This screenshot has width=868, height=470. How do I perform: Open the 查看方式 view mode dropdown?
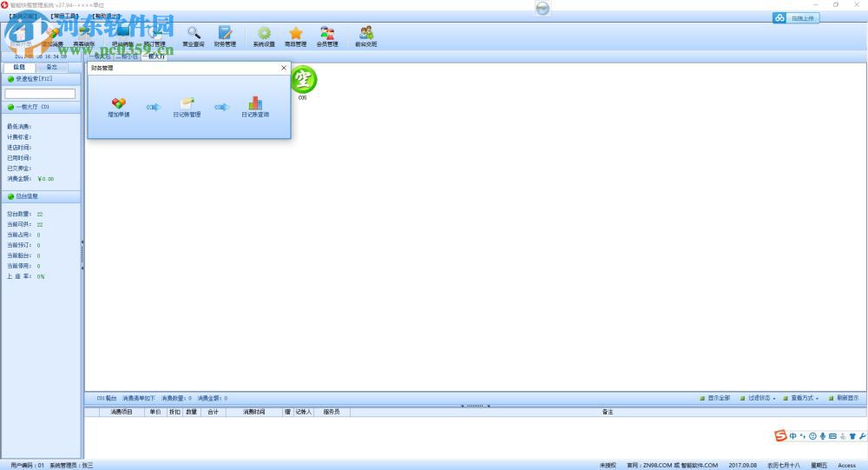[x=800, y=398]
